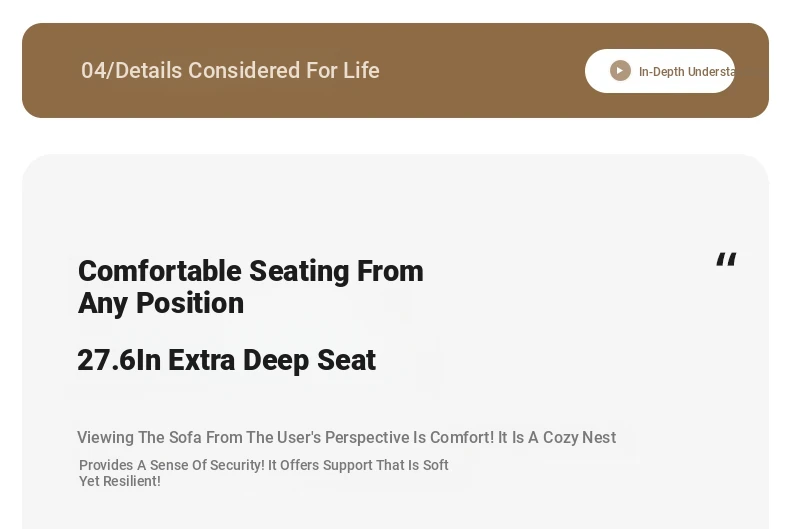790x529 pixels.
Task: Click the word 'Details' in banner
Action: (x=148, y=71)
